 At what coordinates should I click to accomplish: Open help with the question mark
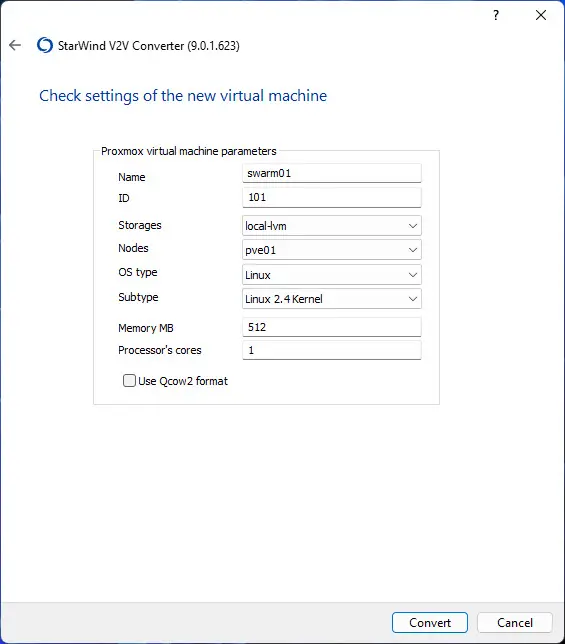point(496,16)
